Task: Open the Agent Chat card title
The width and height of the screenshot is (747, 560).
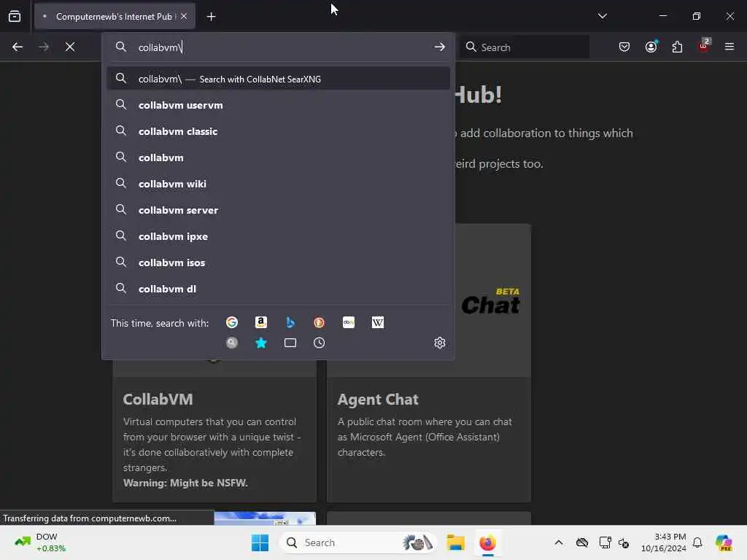Action: pos(378,399)
